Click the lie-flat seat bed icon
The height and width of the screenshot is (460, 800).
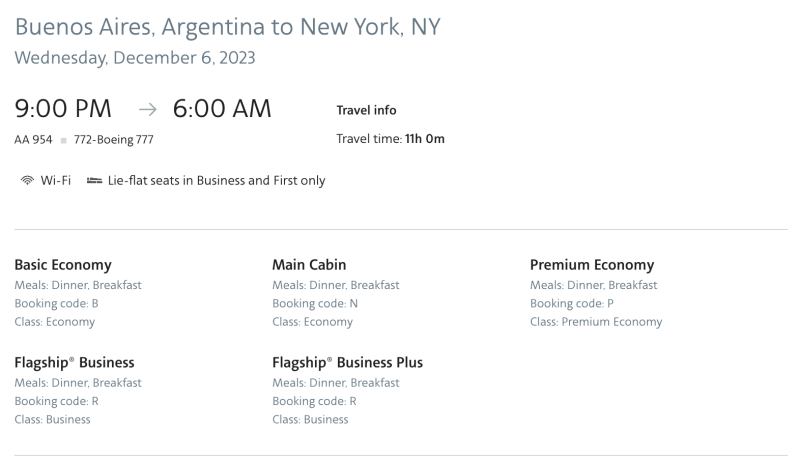[x=94, y=181]
